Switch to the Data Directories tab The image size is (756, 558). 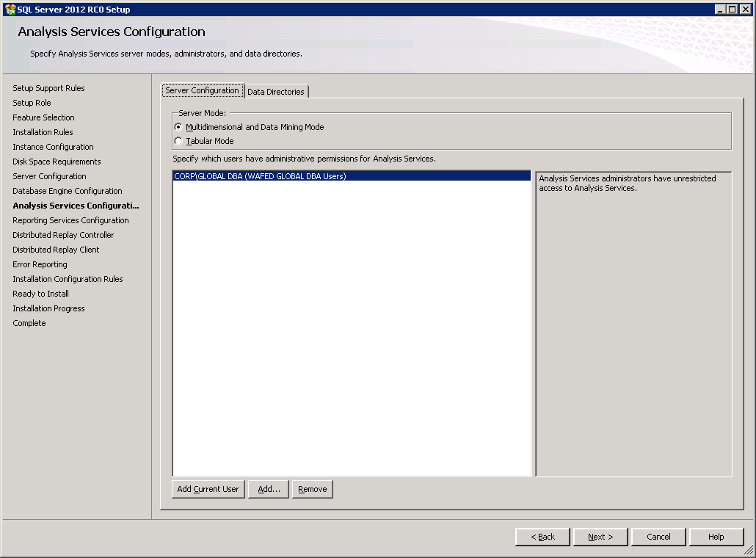(276, 92)
